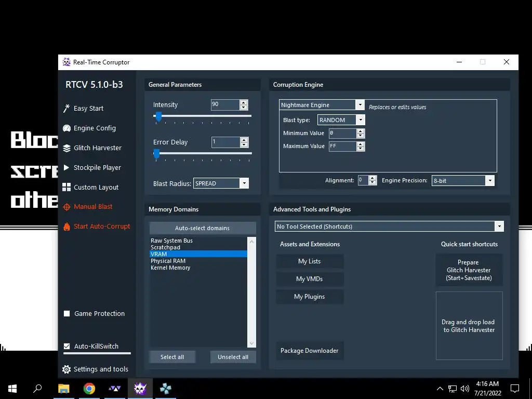Open the Blast type RANDOM dropdown
Viewport: 532px width, 399px height.
point(361,120)
